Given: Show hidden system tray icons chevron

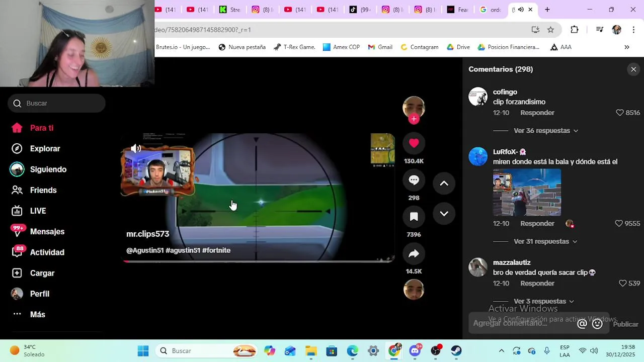Looking at the screenshot, I should coord(501,351).
